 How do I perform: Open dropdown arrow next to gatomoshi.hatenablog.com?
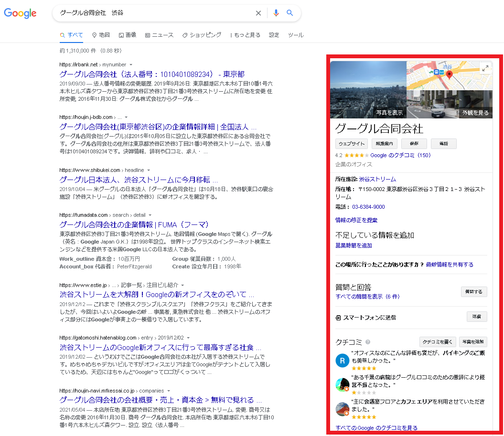pos(188,338)
